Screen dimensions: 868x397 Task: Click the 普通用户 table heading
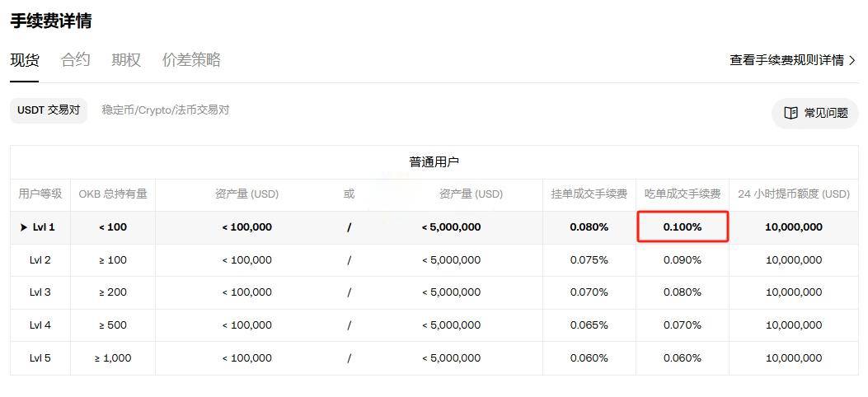[x=434, y=162]
